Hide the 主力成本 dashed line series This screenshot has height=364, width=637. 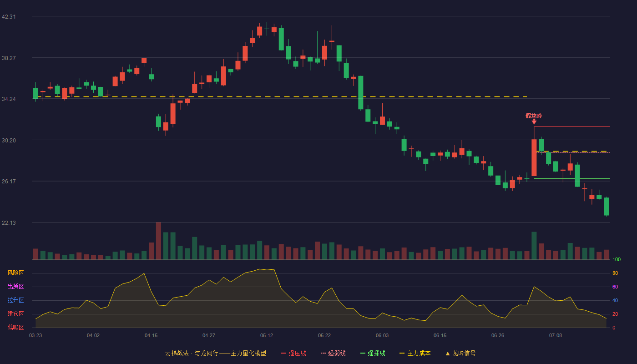[415, 353]
